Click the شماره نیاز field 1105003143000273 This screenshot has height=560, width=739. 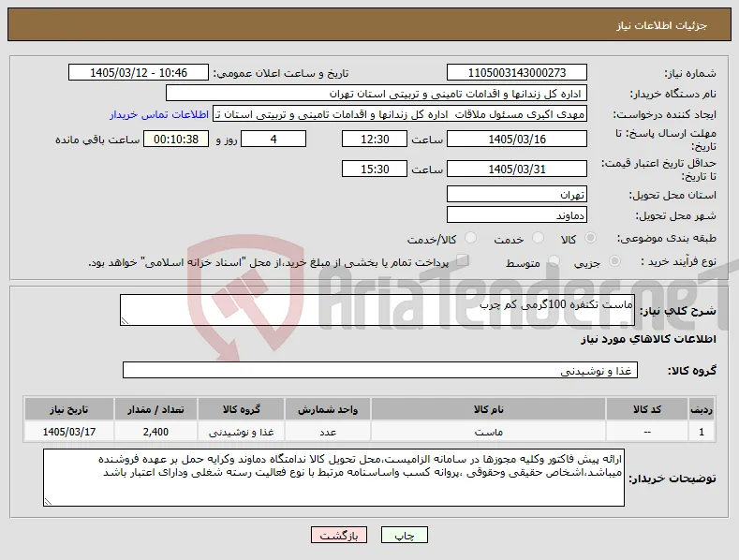tap(516, 73)
